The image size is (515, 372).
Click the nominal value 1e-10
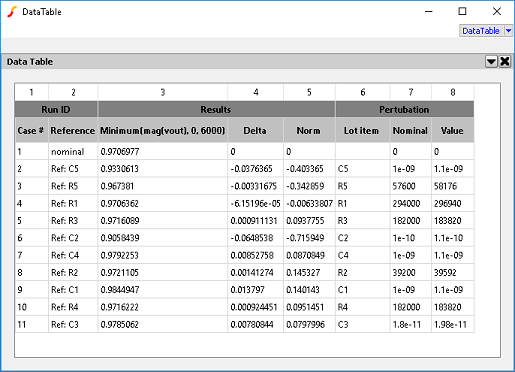point(410,238)
